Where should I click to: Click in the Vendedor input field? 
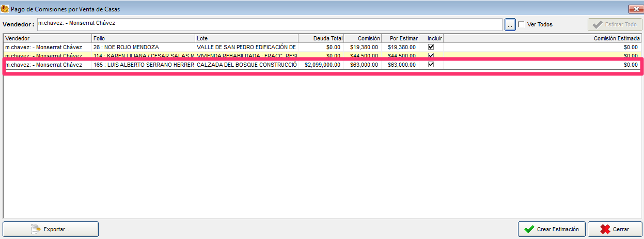pyautogui.click(x=269, y=24)
